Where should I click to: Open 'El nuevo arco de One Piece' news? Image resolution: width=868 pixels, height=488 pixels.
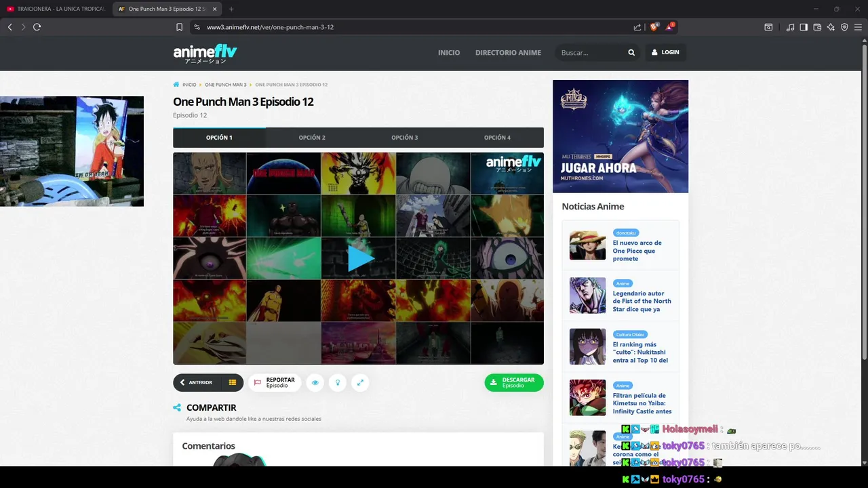click(637, 251)
